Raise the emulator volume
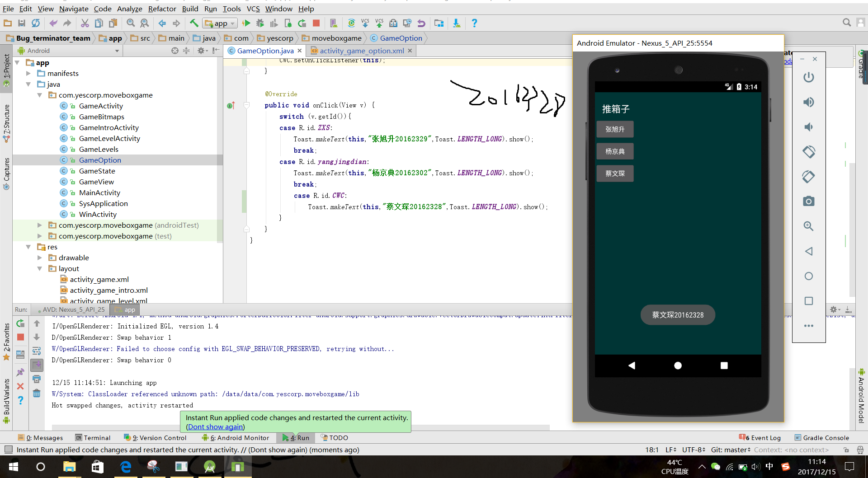The height and width of the screenshot is (478, 868). (x=809, y=102)
